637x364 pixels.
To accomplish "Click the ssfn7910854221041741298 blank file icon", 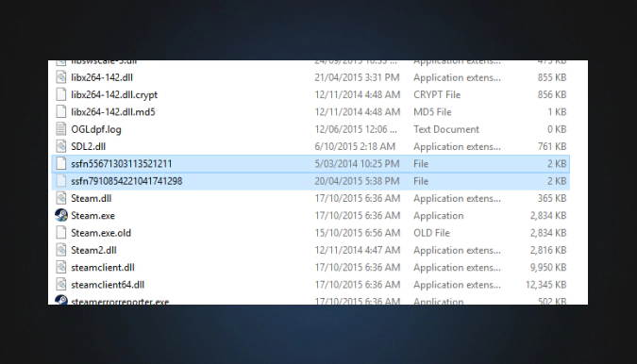I will [x=61, y=181].
